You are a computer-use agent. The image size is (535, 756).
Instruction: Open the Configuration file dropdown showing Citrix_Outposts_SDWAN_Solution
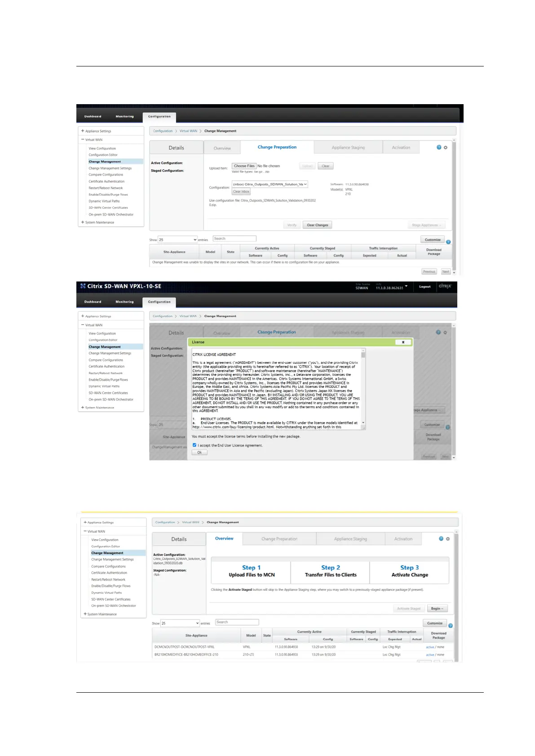tap(270, 184)
